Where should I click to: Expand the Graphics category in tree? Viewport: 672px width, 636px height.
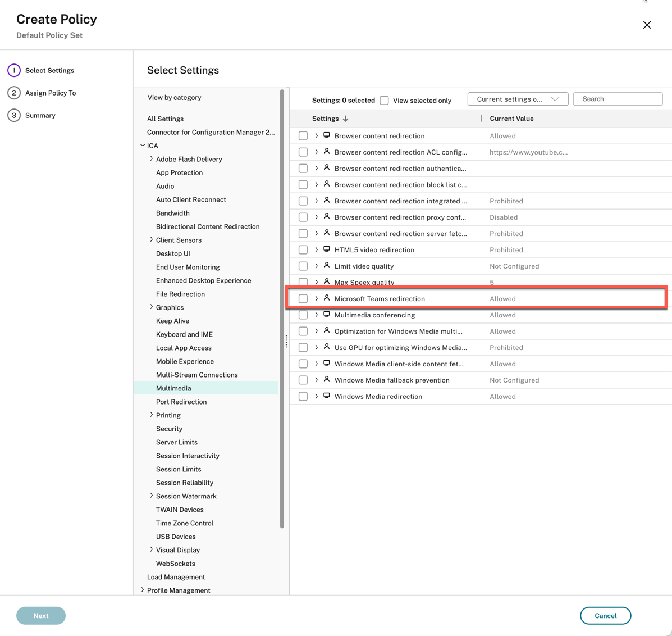pyautogui.click(x=152, y=307)
